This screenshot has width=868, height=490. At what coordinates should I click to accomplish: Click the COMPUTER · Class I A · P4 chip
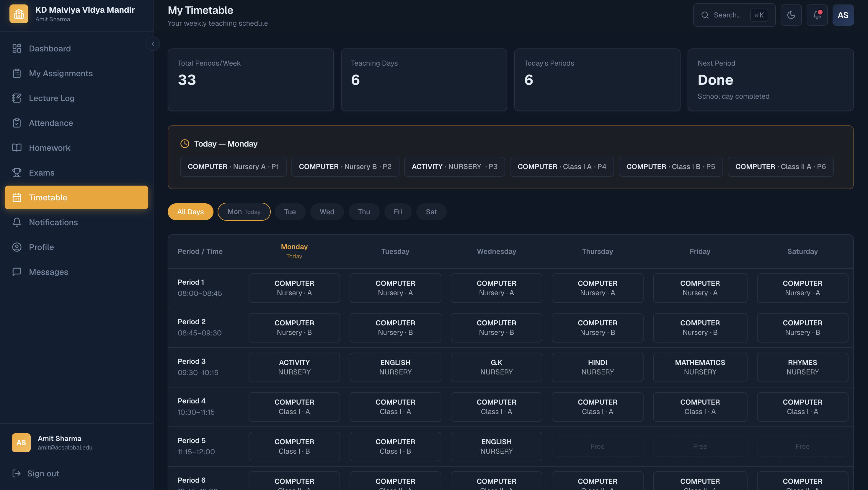(562, 167)
